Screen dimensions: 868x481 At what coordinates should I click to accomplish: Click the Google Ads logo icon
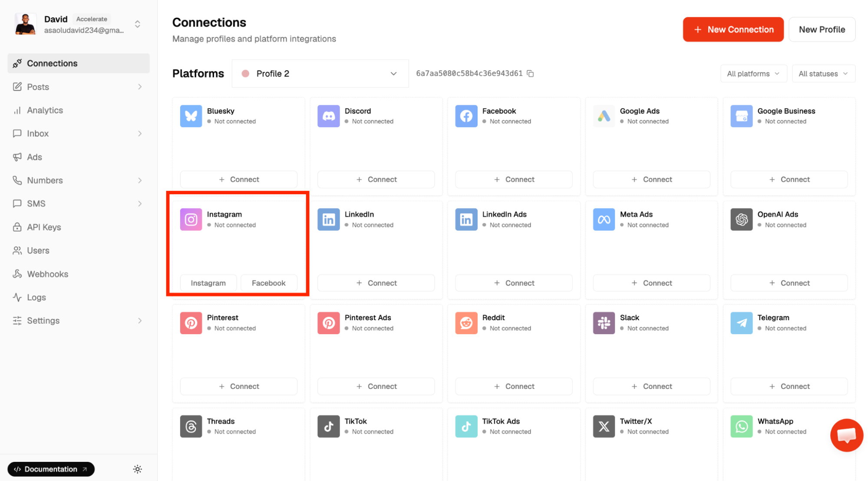coord(604,116)
